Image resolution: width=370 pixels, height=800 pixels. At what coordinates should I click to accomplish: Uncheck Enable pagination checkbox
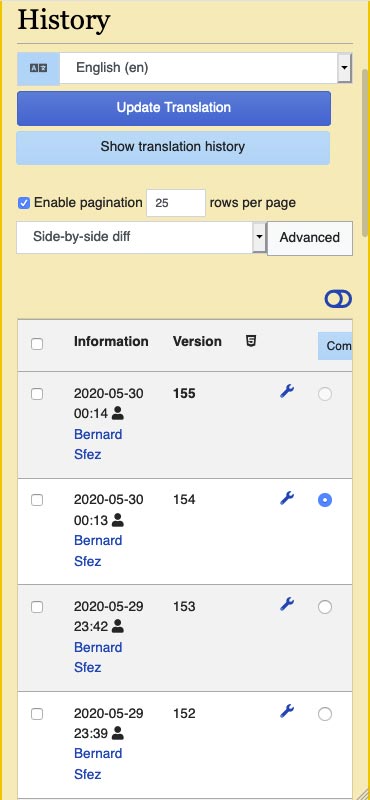pos(23,203)
